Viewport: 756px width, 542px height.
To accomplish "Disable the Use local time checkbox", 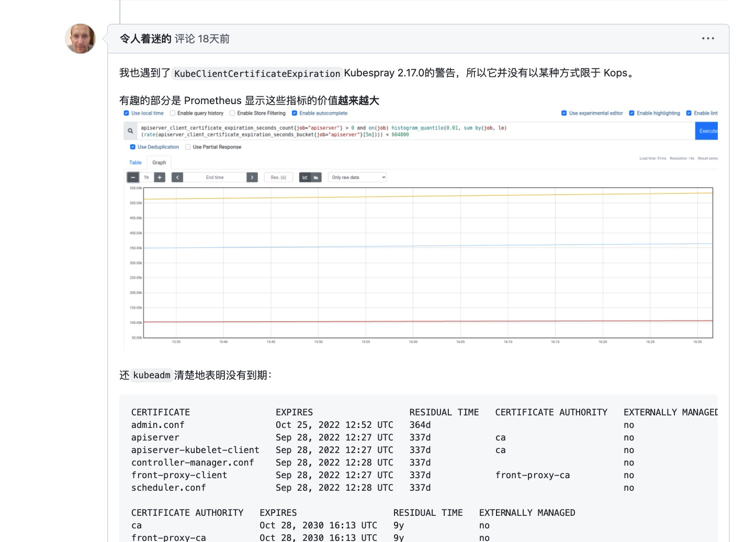I will point(126,113).
